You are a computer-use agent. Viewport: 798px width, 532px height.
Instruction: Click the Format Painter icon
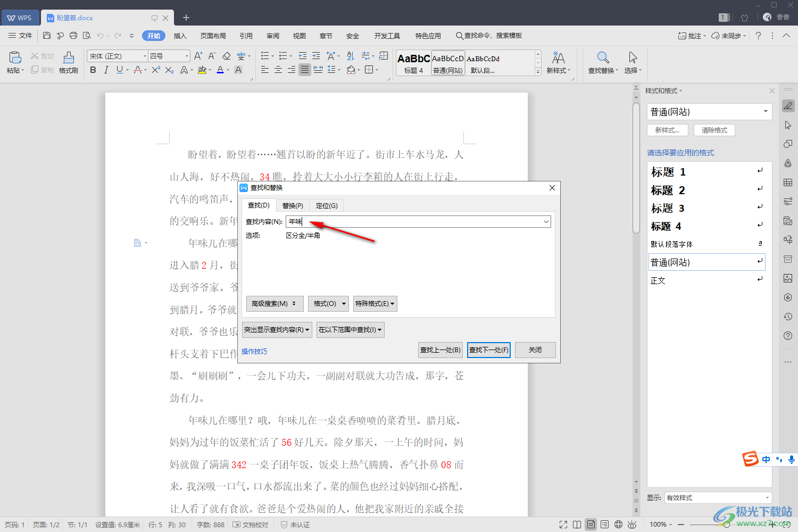click(68, 62)
